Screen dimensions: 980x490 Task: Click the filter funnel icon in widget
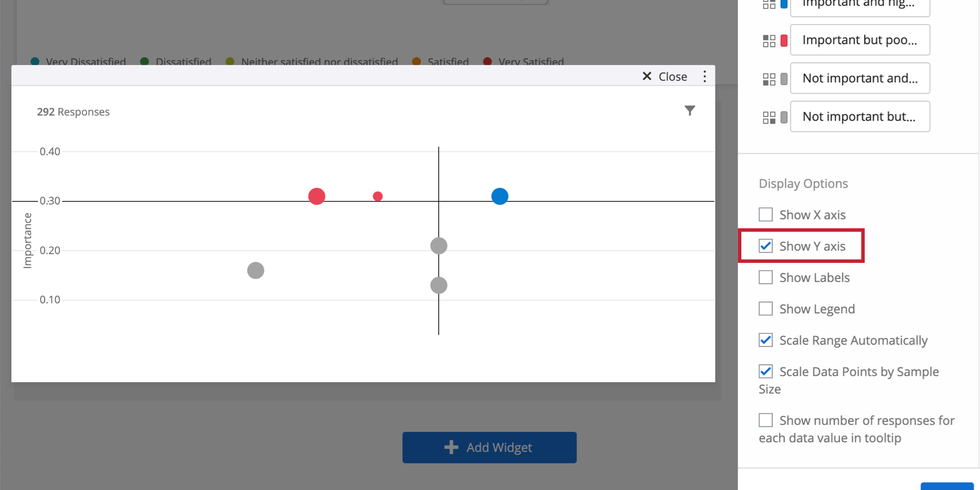tap(689, 111)
